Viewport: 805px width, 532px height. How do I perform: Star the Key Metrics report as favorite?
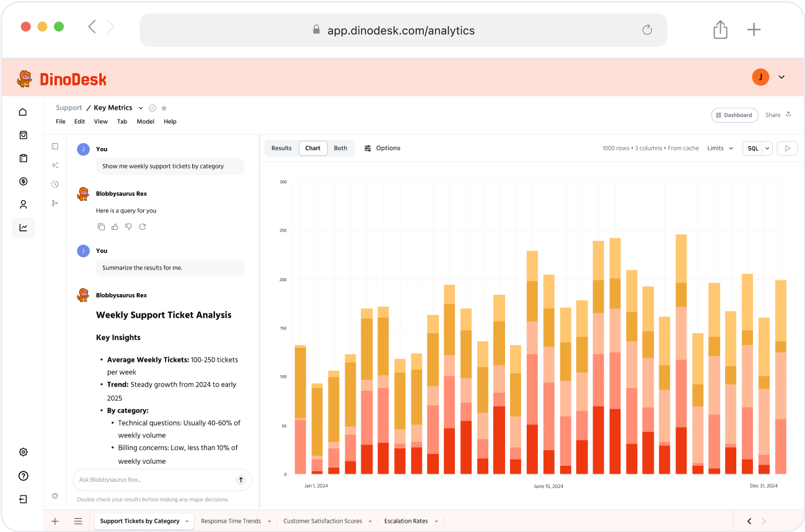pyautogui.click(x=164, y=108)
